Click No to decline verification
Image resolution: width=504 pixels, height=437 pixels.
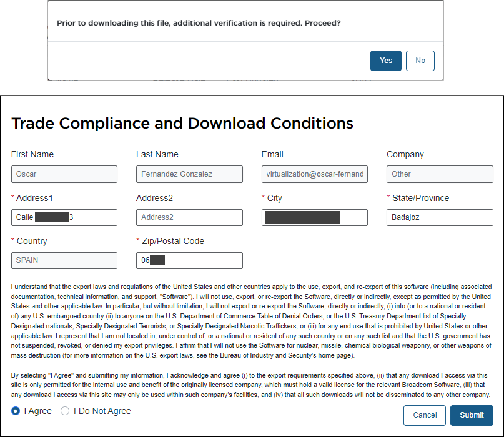coord(420,61)
